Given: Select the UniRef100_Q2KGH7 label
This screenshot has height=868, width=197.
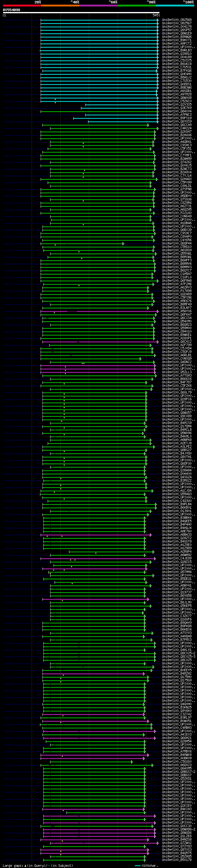Looking at the screenshot, I should 176,132.
